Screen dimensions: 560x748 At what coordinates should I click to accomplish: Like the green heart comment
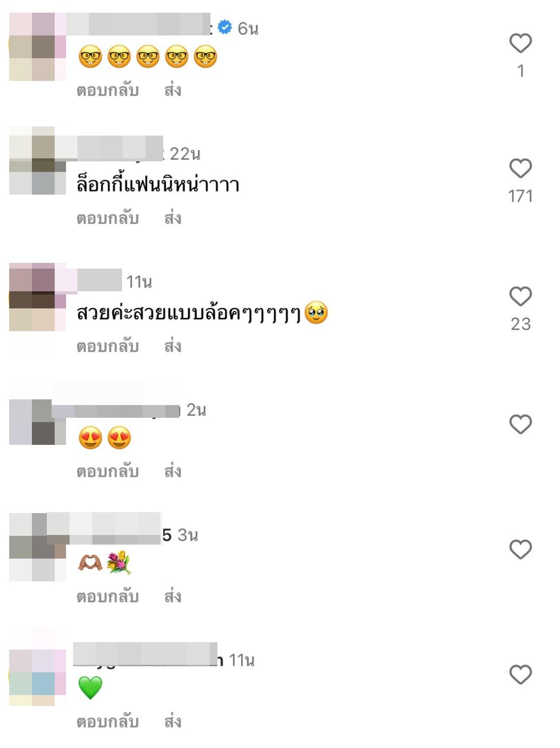point(520,674)
